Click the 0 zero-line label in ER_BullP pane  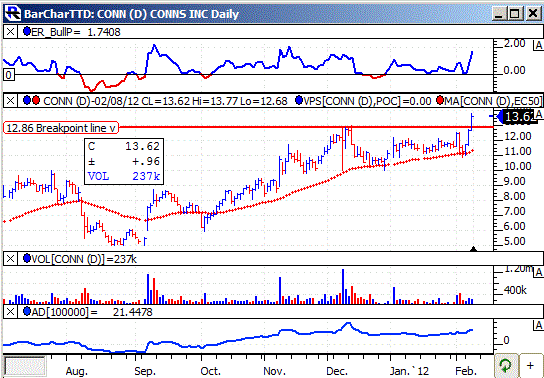pyautogui.click(x=9, y=75)
